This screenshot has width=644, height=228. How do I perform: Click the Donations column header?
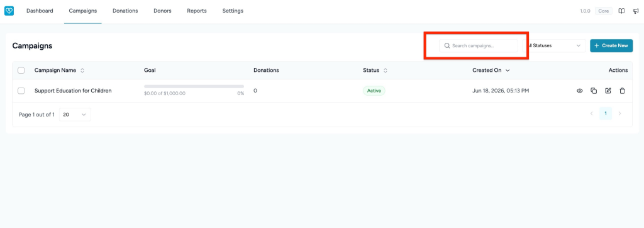(266, 71)
